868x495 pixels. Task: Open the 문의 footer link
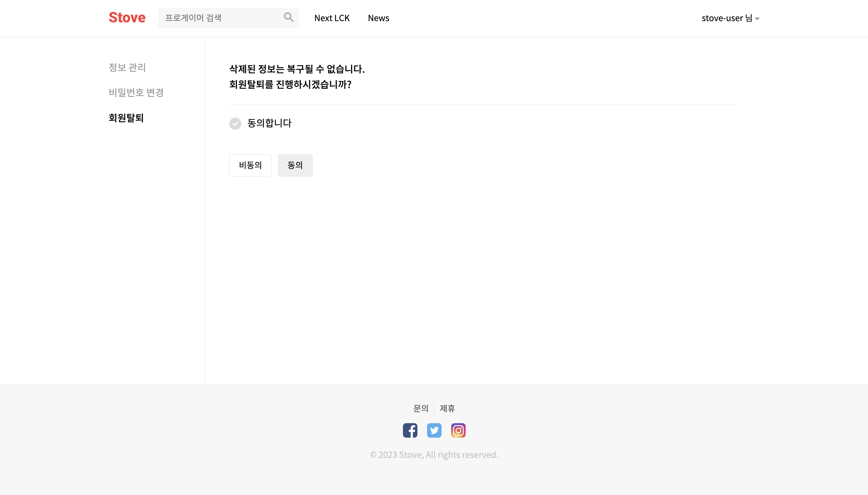pos(421,408)
